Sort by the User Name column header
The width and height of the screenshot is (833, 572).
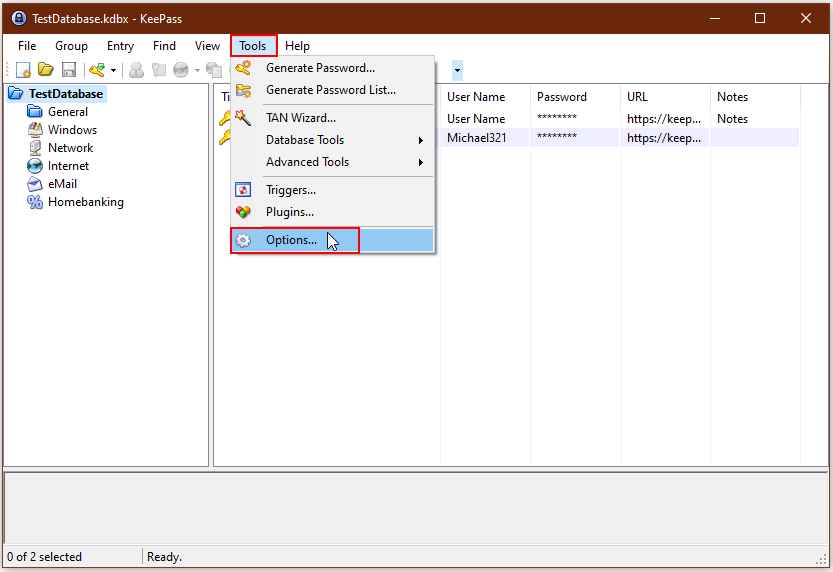pyautogui.click(x=485, y=97)
